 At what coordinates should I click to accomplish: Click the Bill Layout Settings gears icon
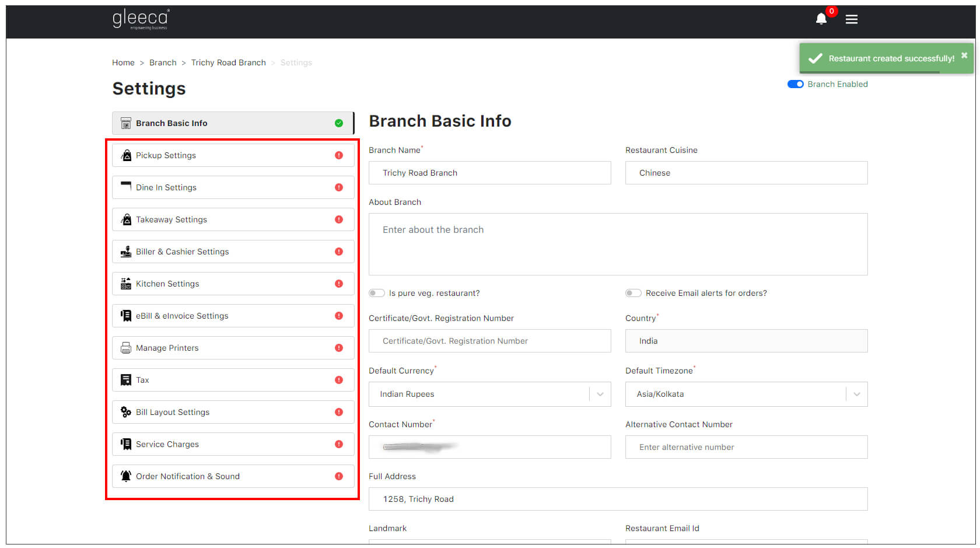(x=126, y=412)
